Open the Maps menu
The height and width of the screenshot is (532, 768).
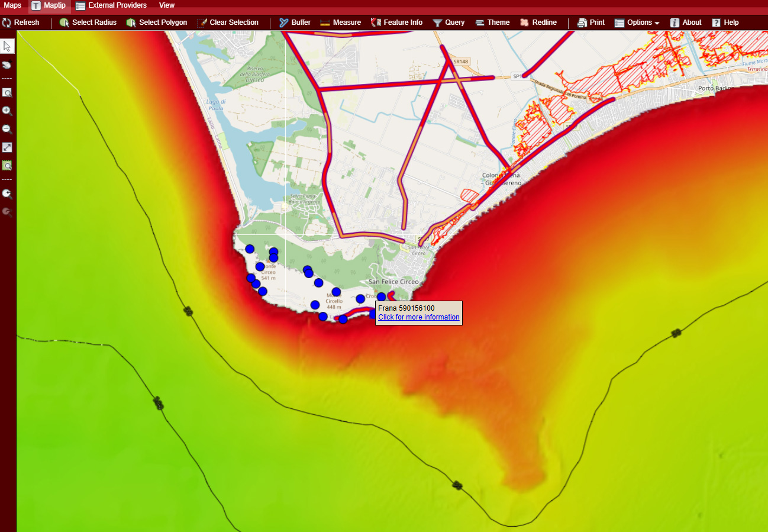pyautogui.click(x=12, y=5)
